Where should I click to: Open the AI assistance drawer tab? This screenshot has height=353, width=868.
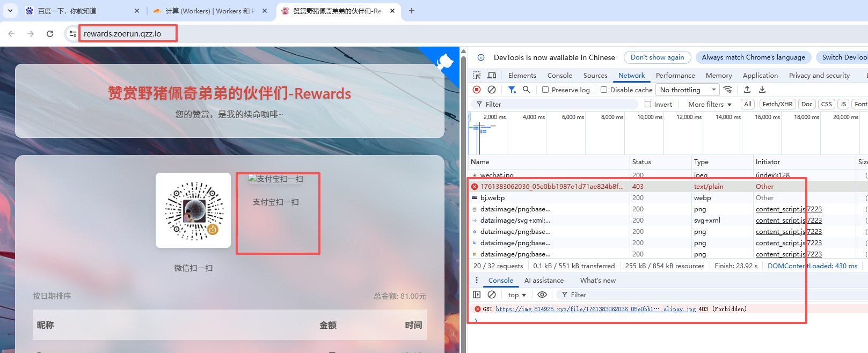[x=544, y=281]
